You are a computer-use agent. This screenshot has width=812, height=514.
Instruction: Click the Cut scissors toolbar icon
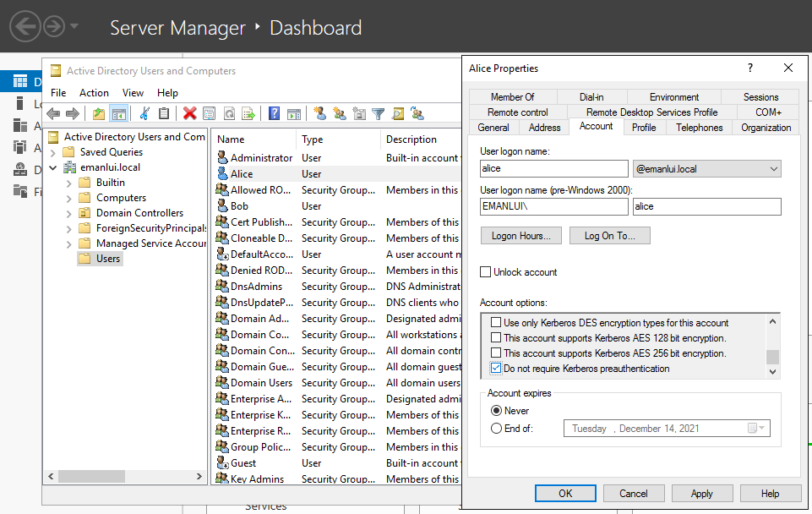coord(144,113)
